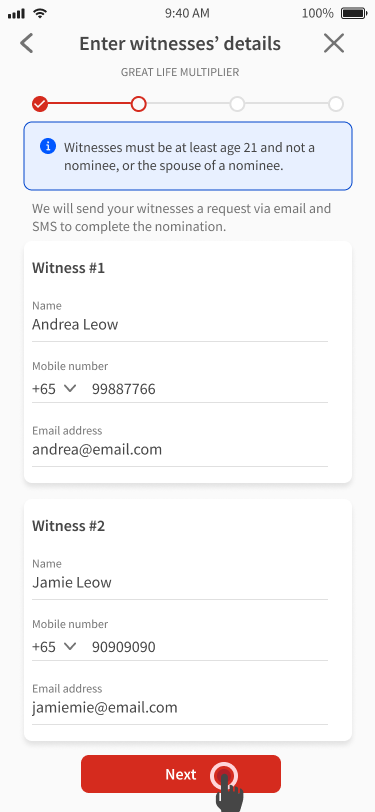Edit mobile number 90909090 field
Viewport: 375px width, 812px height.
[x=210, y=647]
